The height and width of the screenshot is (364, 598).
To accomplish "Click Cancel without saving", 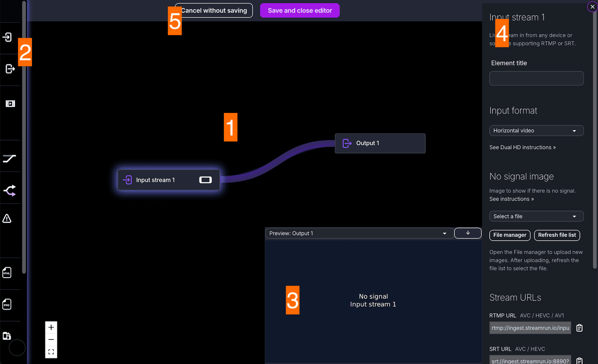I will coord(214,10).
